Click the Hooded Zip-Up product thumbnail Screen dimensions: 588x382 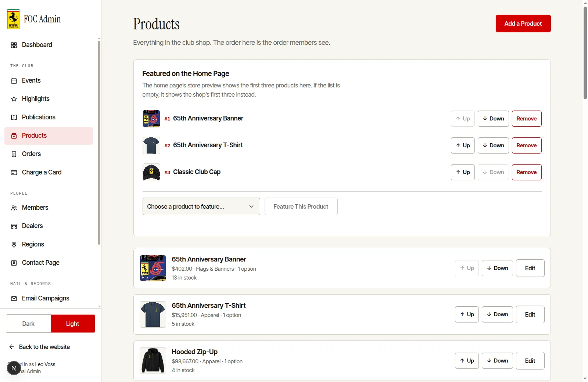pyautogui.click(x=153, y=361)
